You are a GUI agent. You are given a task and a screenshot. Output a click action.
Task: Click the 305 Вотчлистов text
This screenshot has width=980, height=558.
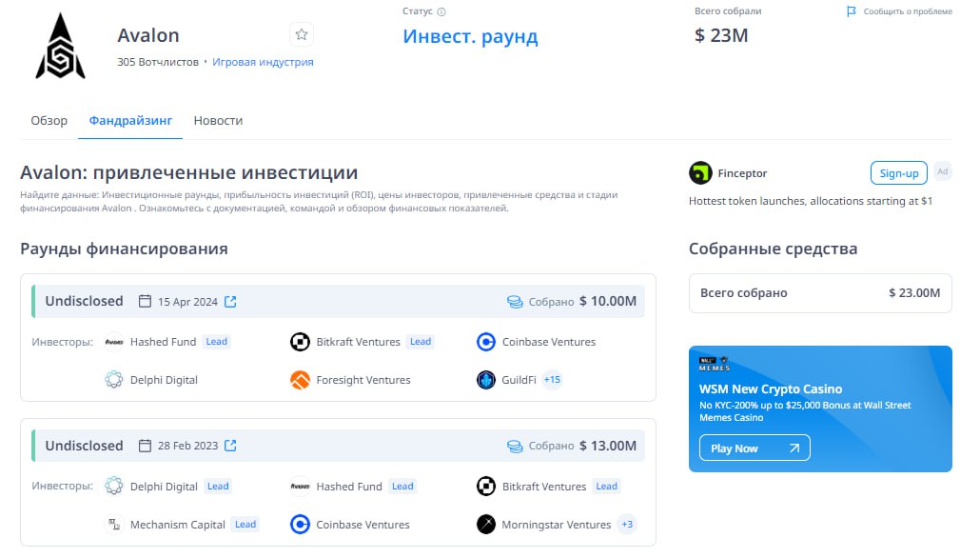coord(158,62)
